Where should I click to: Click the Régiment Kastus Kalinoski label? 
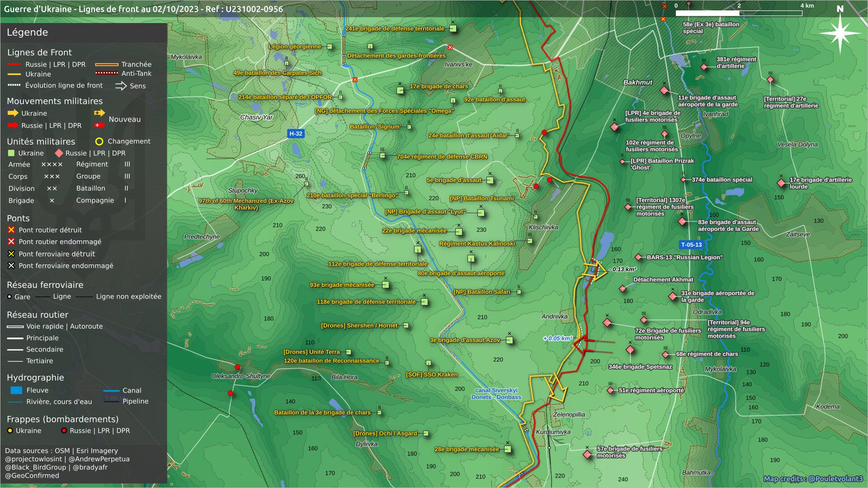(x=477, y=244)
